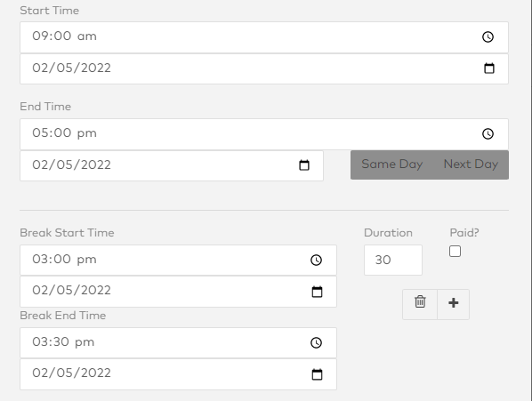
Task: Open the Break End date calendar picker
Action: 317,374
